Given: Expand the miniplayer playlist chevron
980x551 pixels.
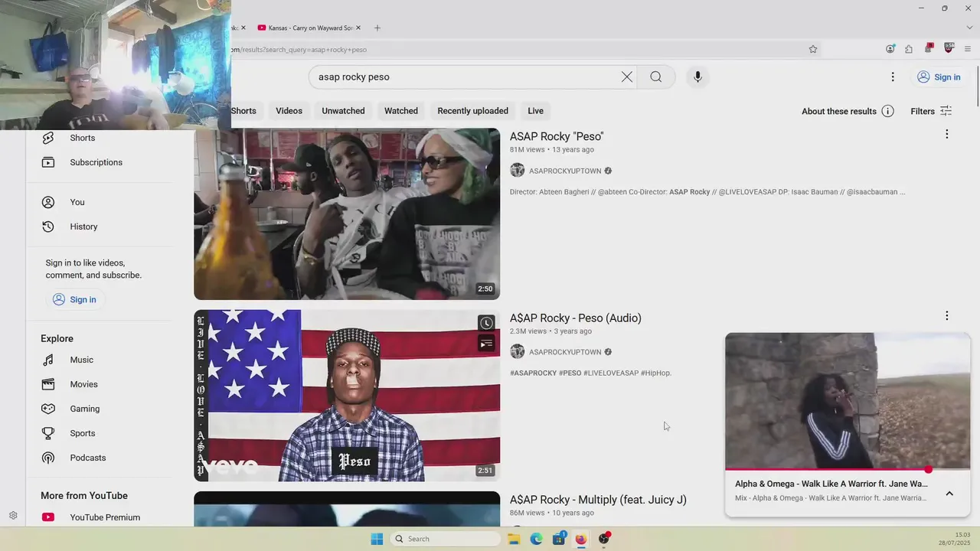Looking at the screenshot, I should coord(949,494).
